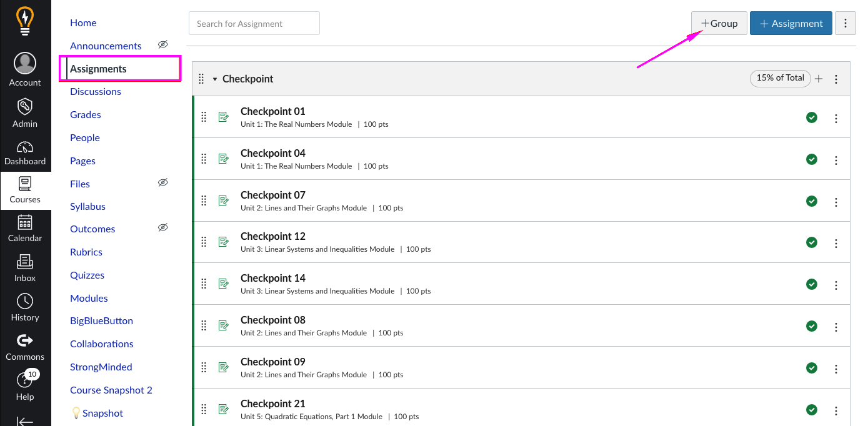Open Help with the question mark icon

point(25,380)
